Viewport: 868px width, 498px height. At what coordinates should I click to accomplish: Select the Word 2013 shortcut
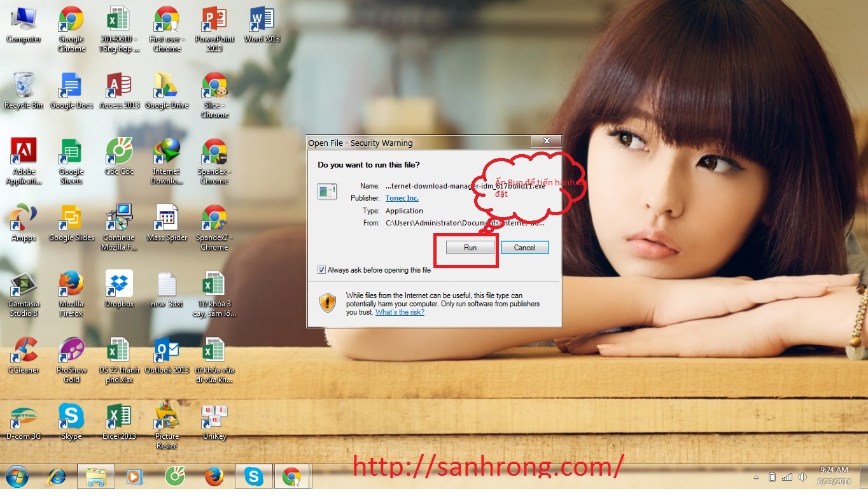(x=262, y=24)
